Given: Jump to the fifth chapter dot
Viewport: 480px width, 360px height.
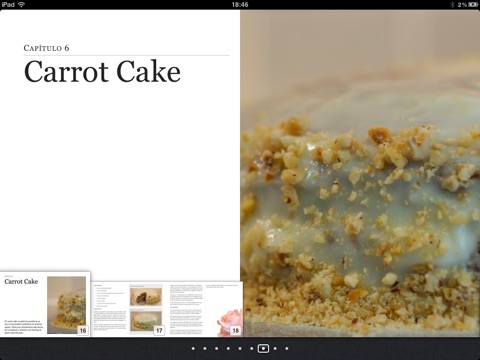Looking at the screenshot, I should coord(240,348).
